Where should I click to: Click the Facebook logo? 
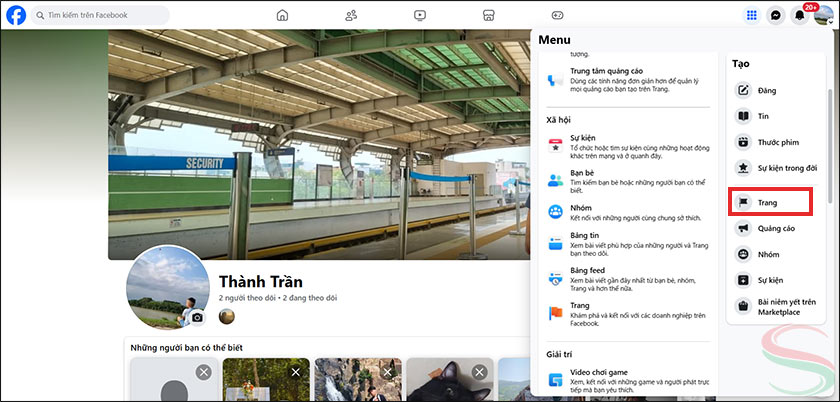[16, 16]
